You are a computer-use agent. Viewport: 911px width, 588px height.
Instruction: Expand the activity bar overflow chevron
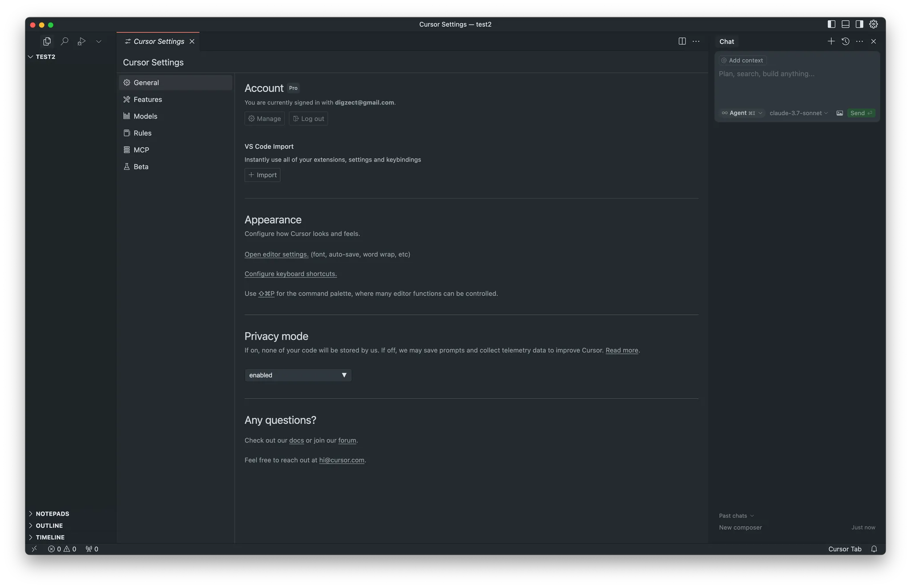click(x=99, y=41)
